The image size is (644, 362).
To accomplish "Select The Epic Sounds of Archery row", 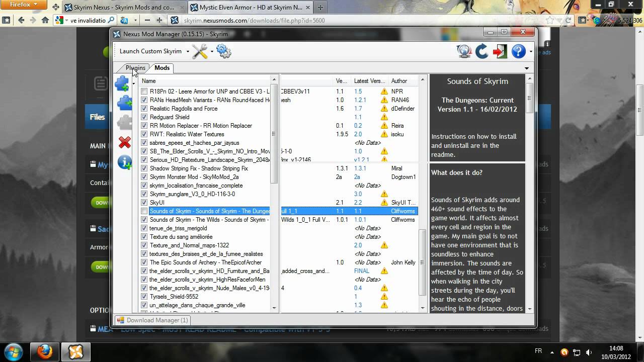I will [x=279, y=262].
